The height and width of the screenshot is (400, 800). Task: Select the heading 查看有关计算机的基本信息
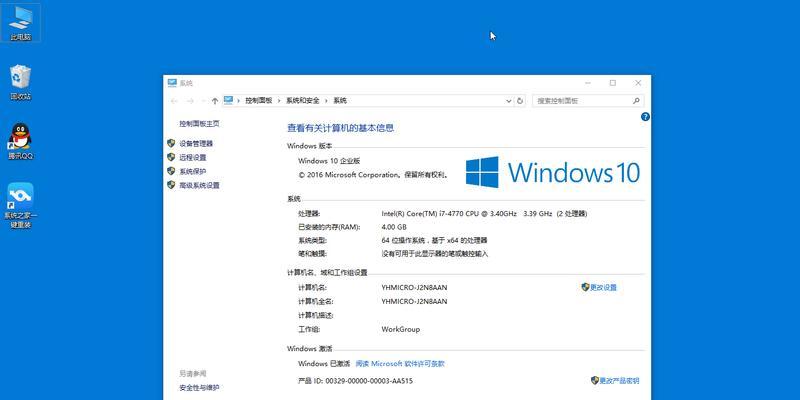pos(341,128)
